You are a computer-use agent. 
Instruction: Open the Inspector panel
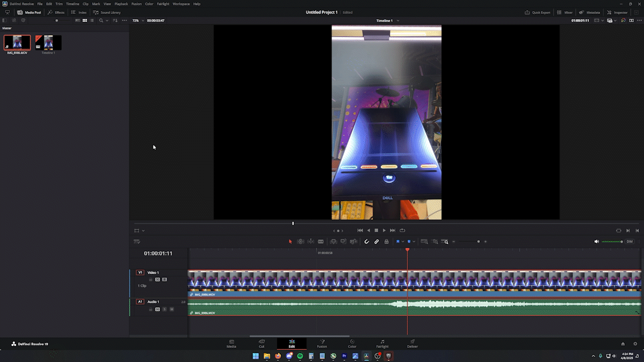[x=617, y=12]
